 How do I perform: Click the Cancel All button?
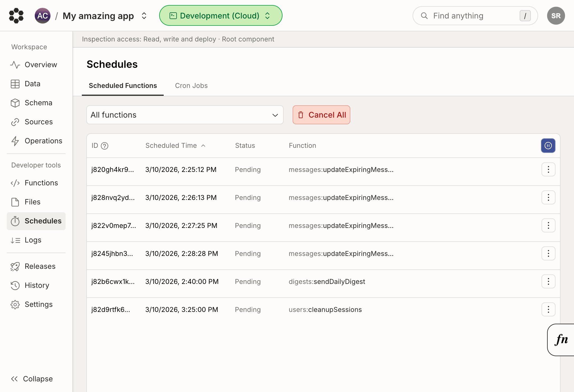click(321, 115)
